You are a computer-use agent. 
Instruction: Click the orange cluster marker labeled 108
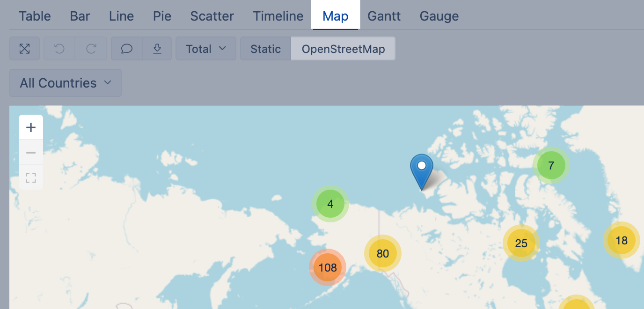pyautogui.click(x=328, y=267)
